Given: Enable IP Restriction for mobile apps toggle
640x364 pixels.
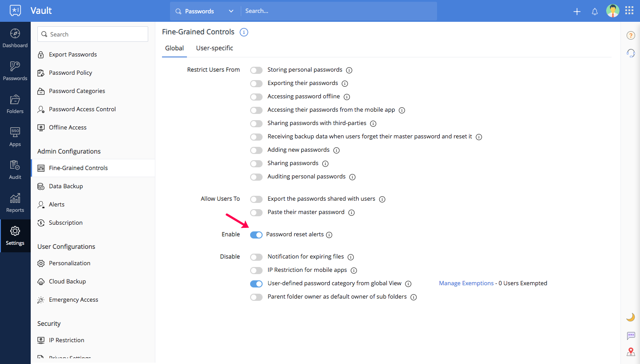Looking at the screenshot, I should (x=256, y=271).
